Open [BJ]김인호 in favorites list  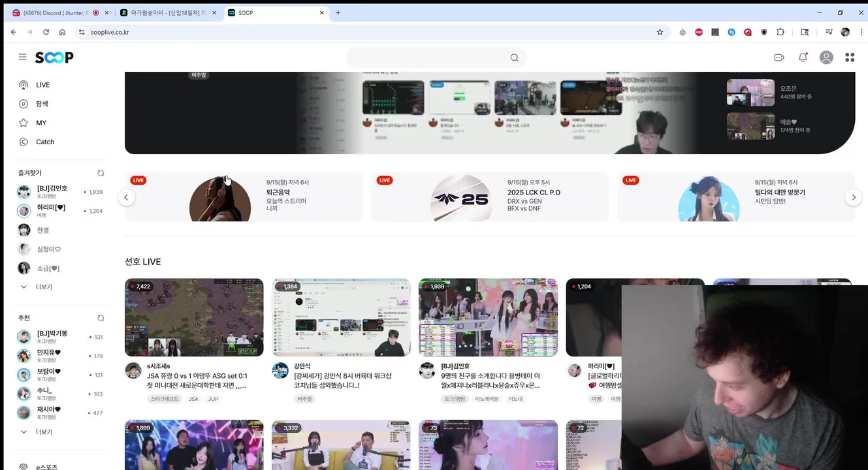pyautogui.click(x=60, y=192)
